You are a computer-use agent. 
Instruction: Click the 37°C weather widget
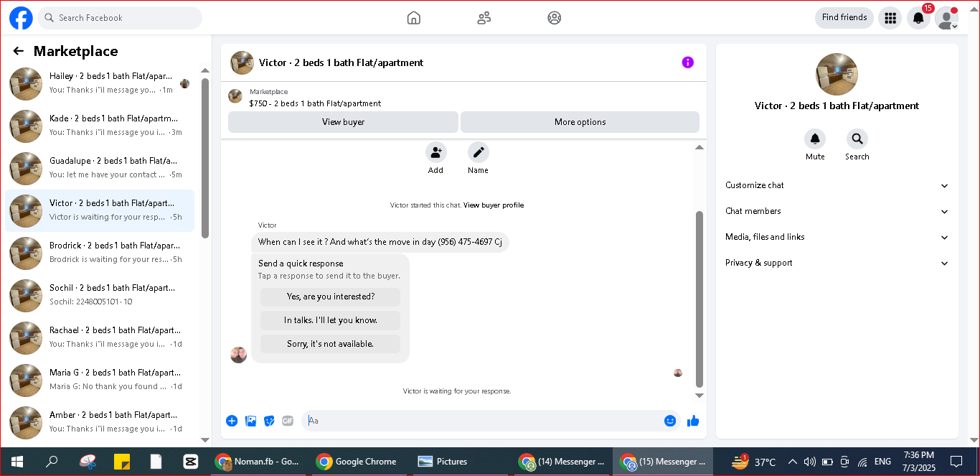click(753, 462)
